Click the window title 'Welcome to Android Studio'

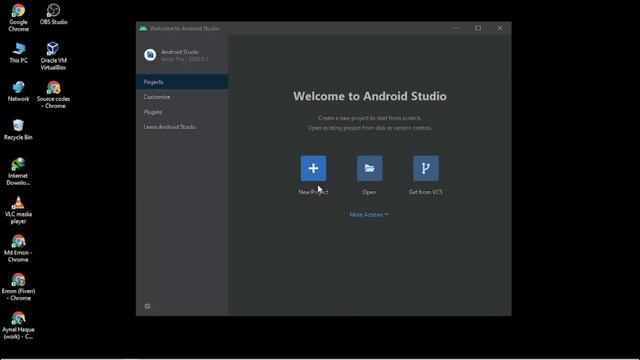tap(184, 29)
